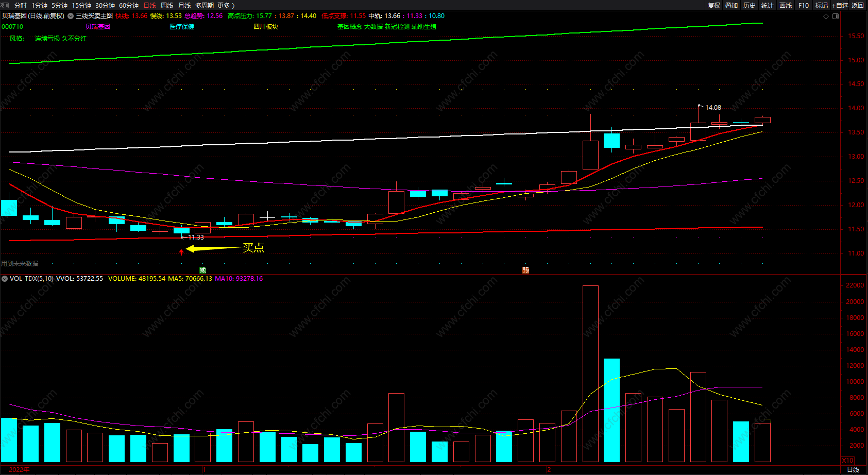Screen dimensions: 868x475
Task: Click the 14.00 level on the price axis
Action: coord(856,108)
